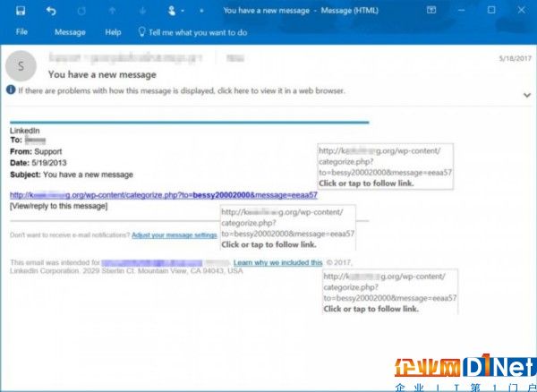Open the categorize.php hyperlink in message body
The image size is (537, 392).
[x=164, y=195]
